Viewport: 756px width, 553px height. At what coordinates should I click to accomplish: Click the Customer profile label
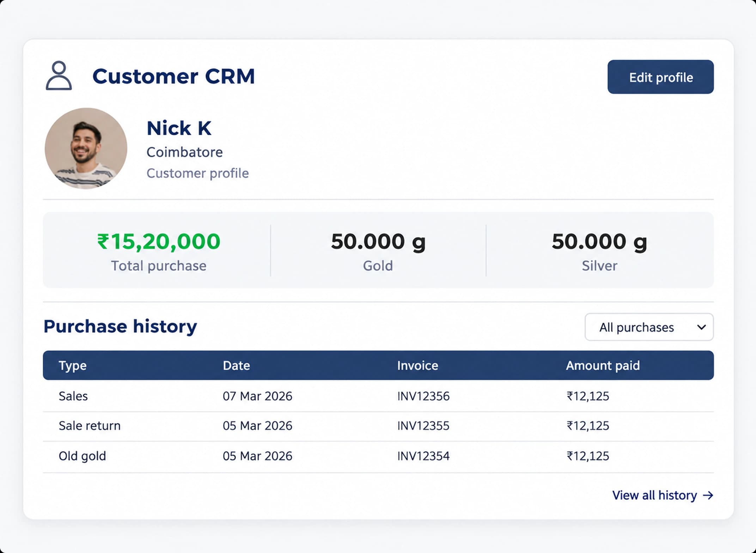point(197,173)
